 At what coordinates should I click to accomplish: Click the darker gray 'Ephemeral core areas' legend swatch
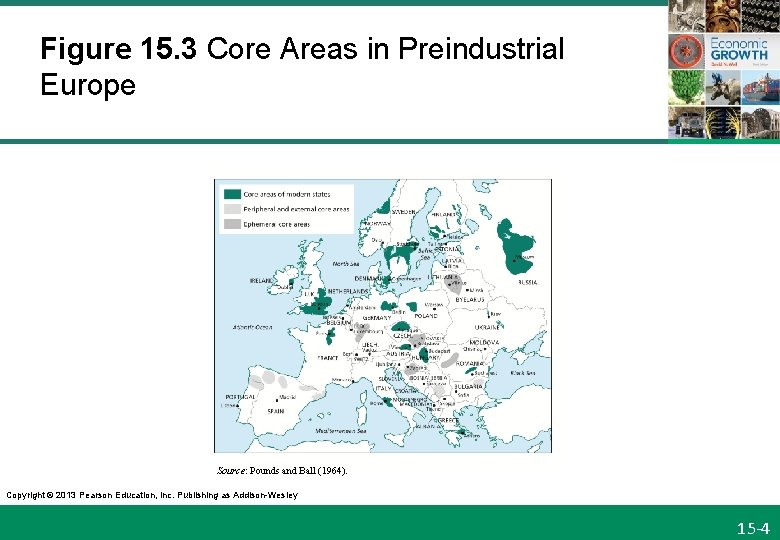tap(232, 224)
